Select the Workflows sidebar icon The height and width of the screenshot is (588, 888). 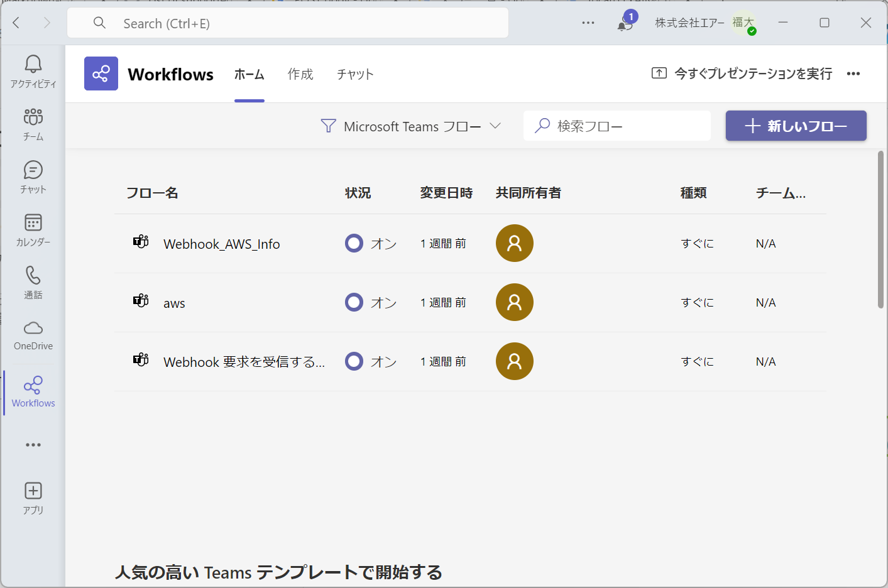coord(33,392)
